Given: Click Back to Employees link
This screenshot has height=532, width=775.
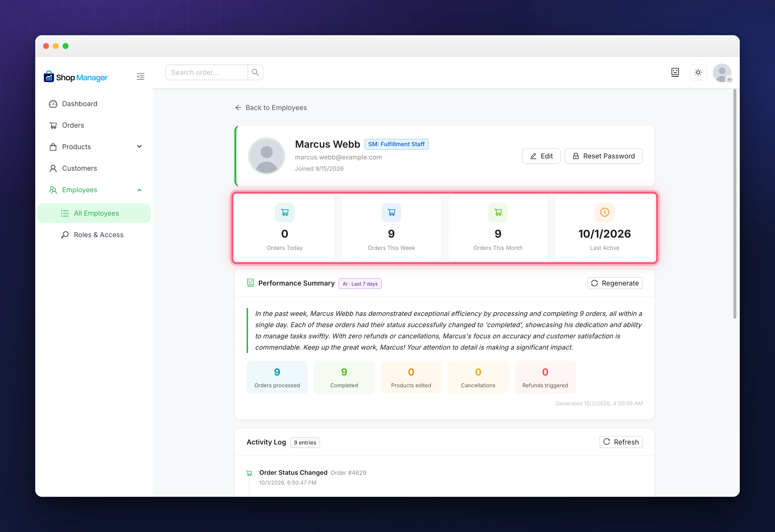Looking at the screenshot, I should coord(271,108).
